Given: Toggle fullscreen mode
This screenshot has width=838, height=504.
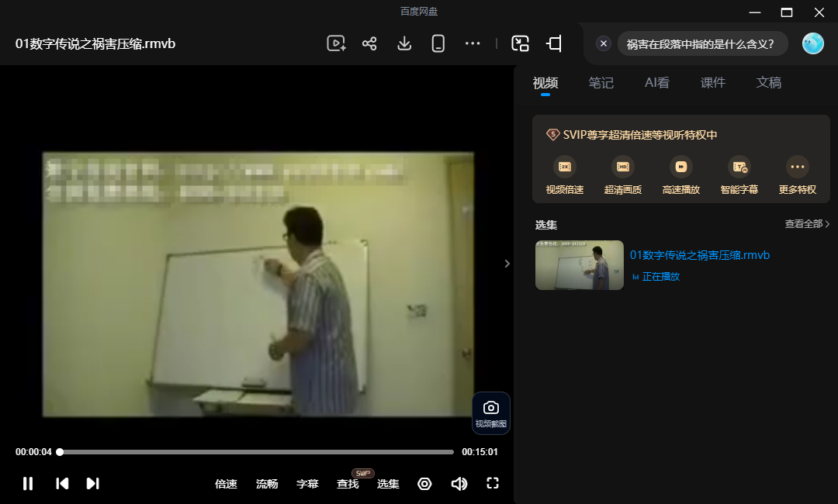Looking at the screenshot, I should (x=493, y=483).
